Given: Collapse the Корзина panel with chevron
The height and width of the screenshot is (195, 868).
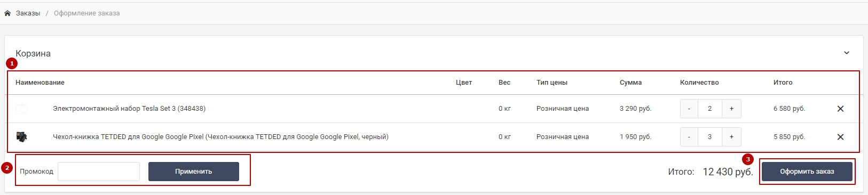Looking at the screenshot, I should tap(847, 53).
